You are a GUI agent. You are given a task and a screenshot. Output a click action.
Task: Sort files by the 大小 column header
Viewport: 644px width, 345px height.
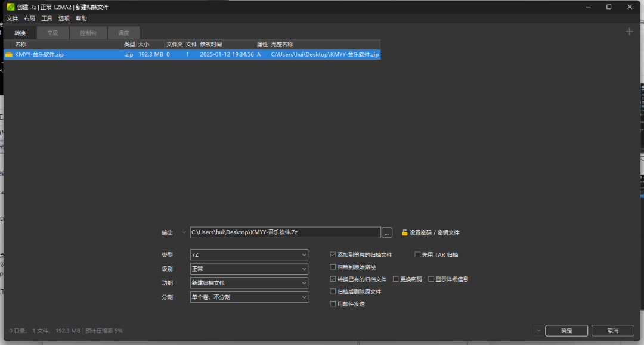tap(143, 44)
